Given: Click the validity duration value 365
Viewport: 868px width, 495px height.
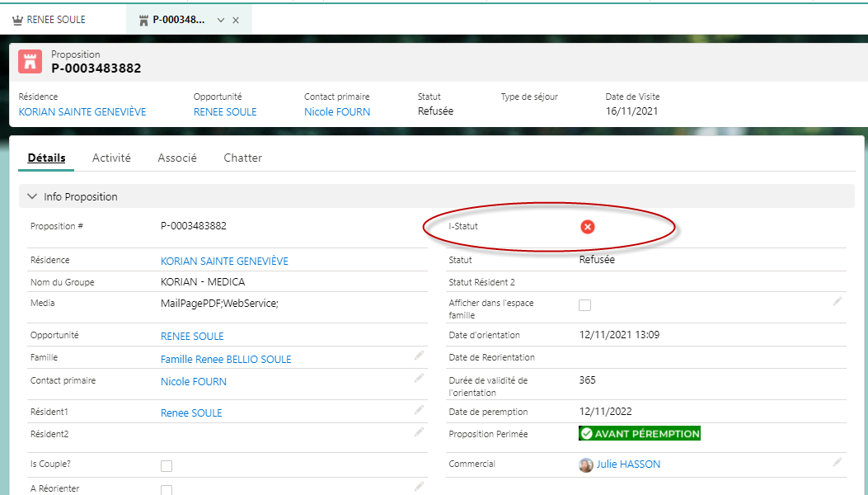Looking at the screenshot, I should [x=588, y=380].
